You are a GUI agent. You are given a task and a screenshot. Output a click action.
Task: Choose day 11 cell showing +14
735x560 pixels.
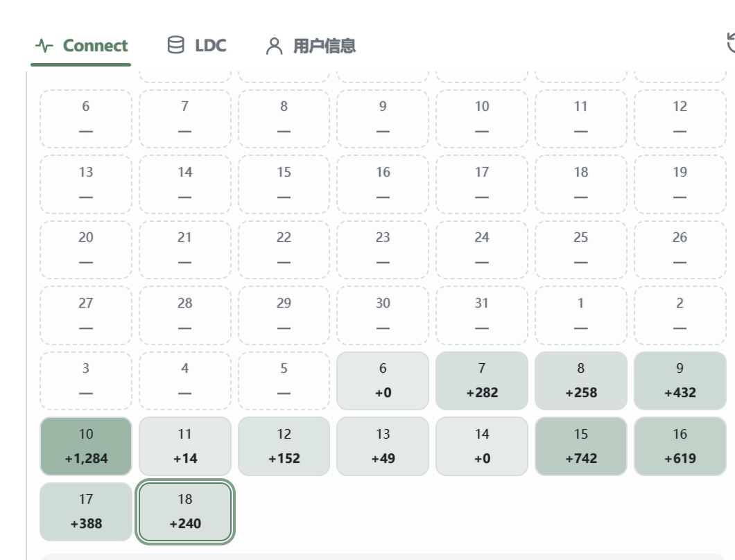point(185,446)
